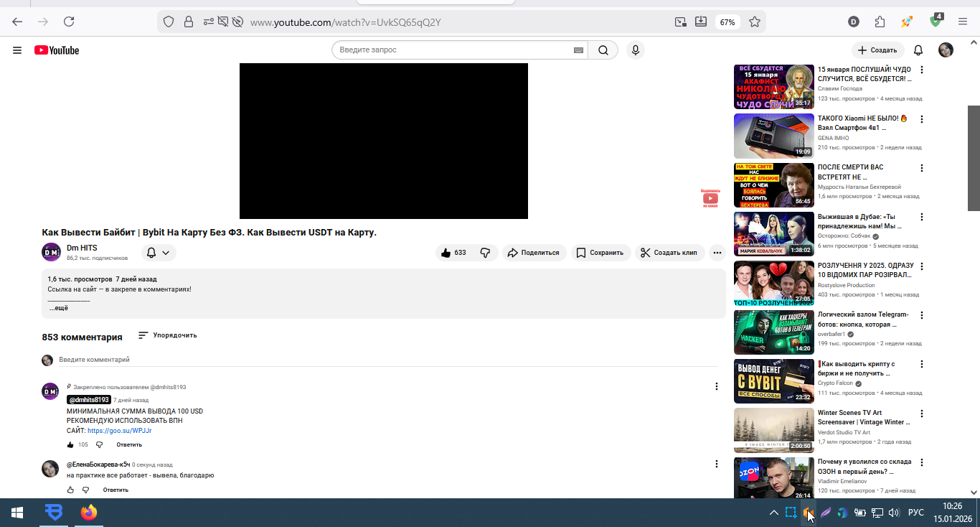Click the subscribe watermark in video corner
Screen dimensions: 980x527
[x=710, y=198]
